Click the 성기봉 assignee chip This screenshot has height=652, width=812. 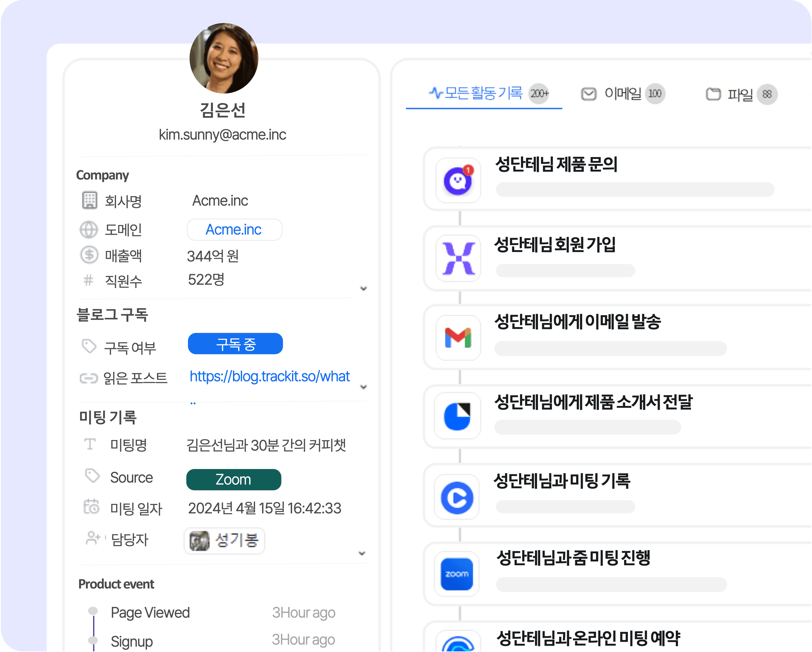225,541
